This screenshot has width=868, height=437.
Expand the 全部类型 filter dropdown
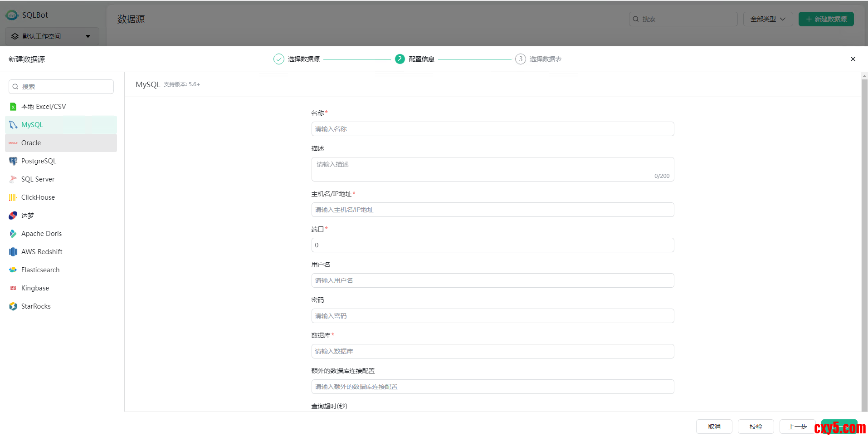coord(768,19)
